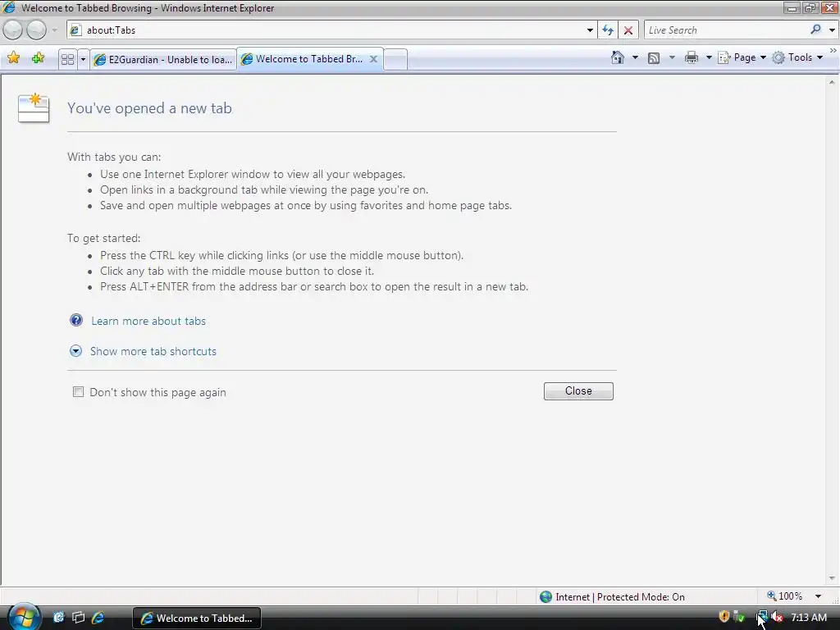Click the first Quick Launch Internet Explorer icon
The width and height of the screenshot is (840, 630).
point(58,617)
